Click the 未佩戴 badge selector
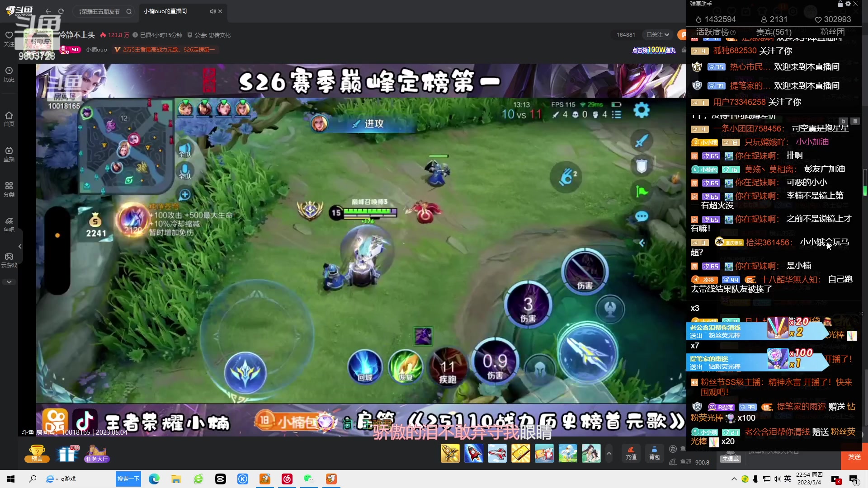868x488 pixels. coord(730,459)
